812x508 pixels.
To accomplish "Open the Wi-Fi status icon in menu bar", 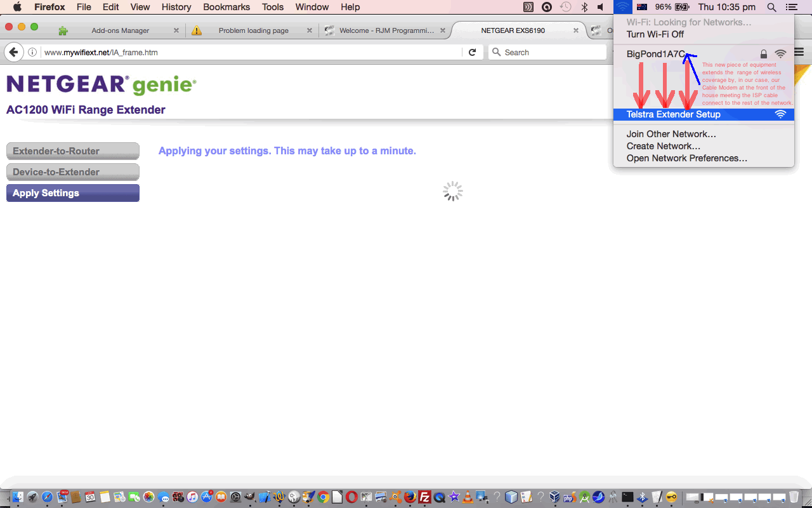I will coord(623,7).
